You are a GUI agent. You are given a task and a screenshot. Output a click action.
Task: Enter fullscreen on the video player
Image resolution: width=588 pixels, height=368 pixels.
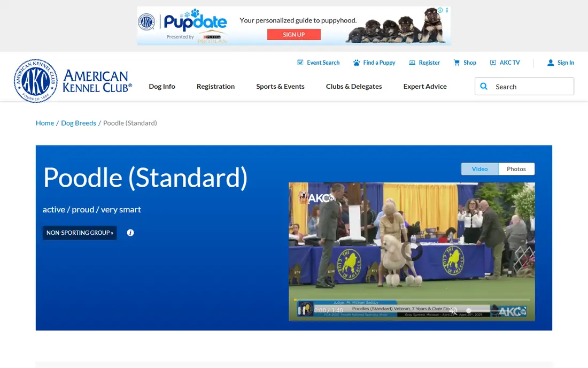pyautogui.click(x=522, y=311)
